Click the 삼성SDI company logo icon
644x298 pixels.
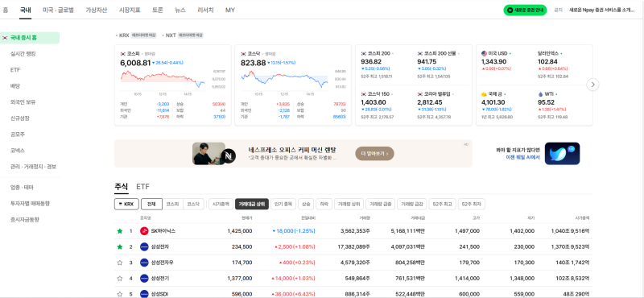click(144, 294)
